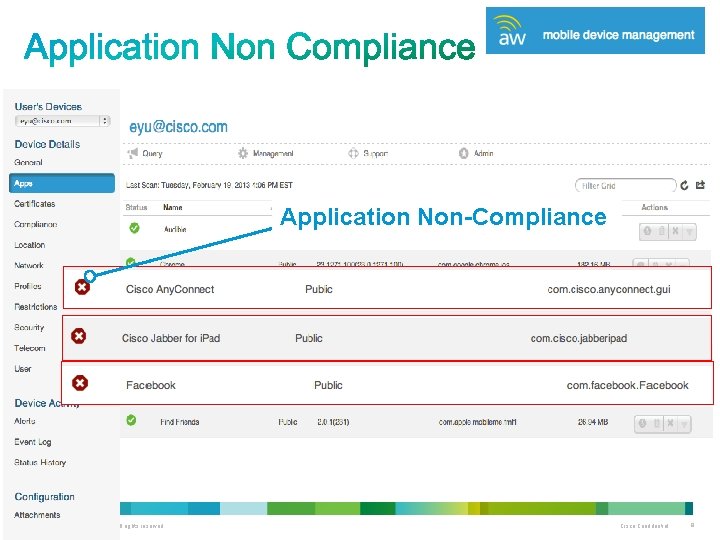The width and height of the screenshot is (720, 540).
Task: Click the Management gear icon
Action: pyautogui.click(x=243, y=153)
